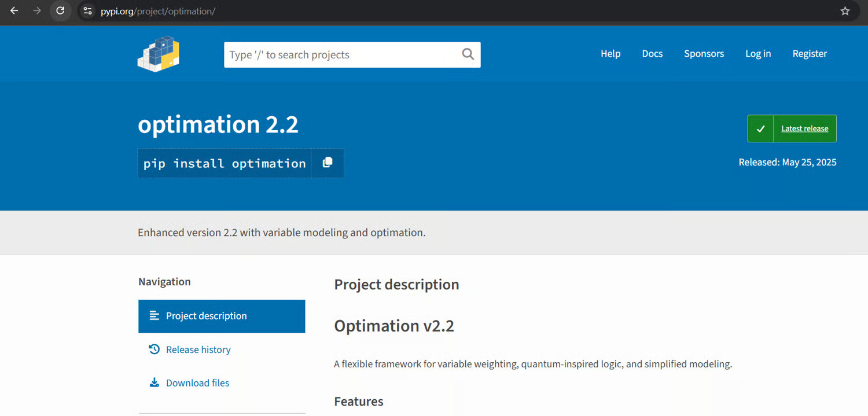Click the optimation 2.2 page title
868x416 pixels.
[x=218, y=124]
